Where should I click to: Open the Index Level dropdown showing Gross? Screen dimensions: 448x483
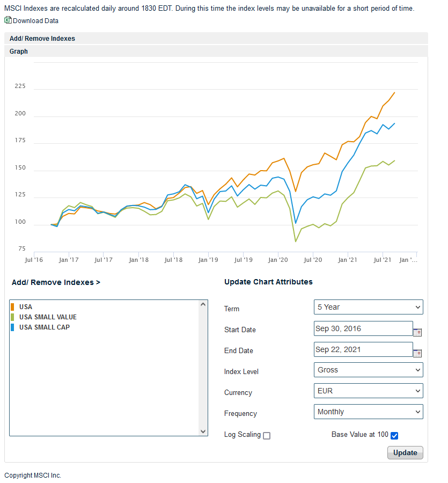[368, 370]
